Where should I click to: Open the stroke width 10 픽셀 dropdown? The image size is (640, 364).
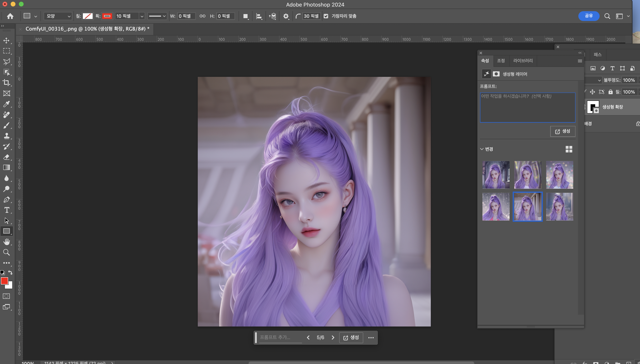point(142,16)
